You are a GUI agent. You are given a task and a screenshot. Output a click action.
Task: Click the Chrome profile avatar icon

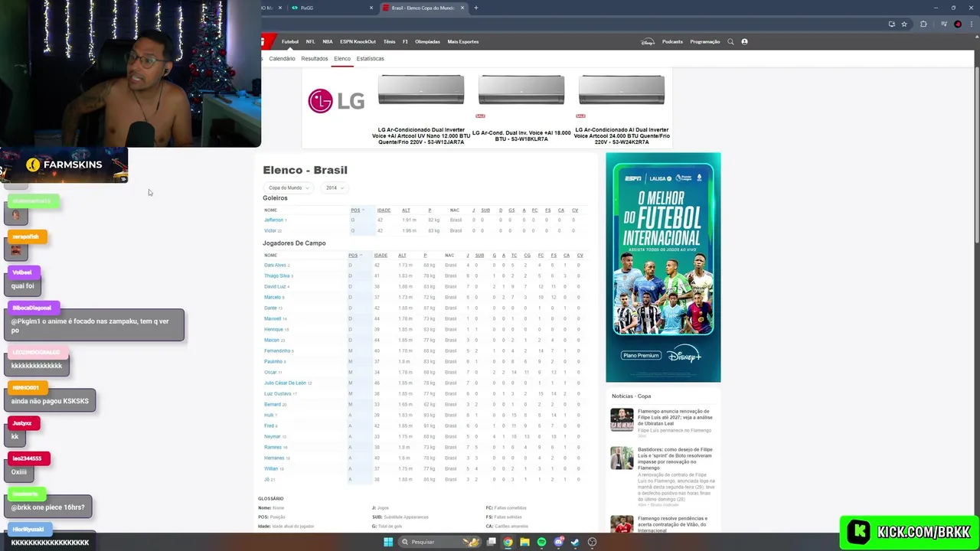(958, 24)
